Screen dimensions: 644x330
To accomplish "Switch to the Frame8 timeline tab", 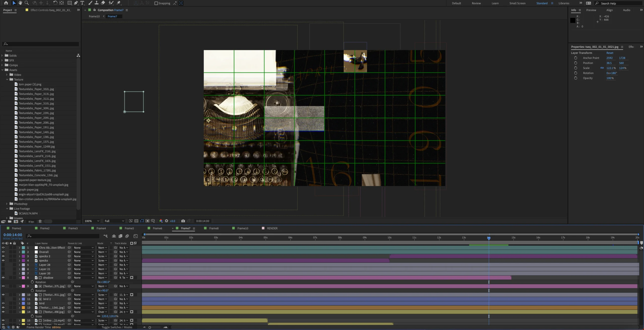I will 214,228.
